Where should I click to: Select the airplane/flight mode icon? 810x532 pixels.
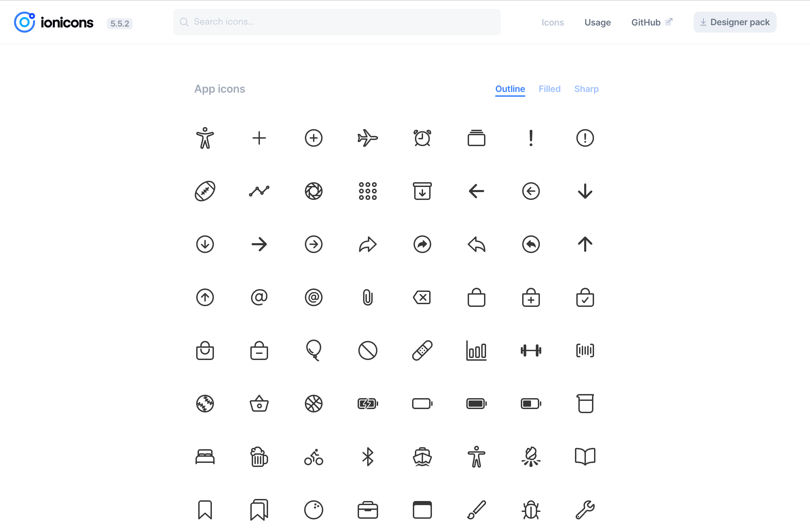point(368,138)
